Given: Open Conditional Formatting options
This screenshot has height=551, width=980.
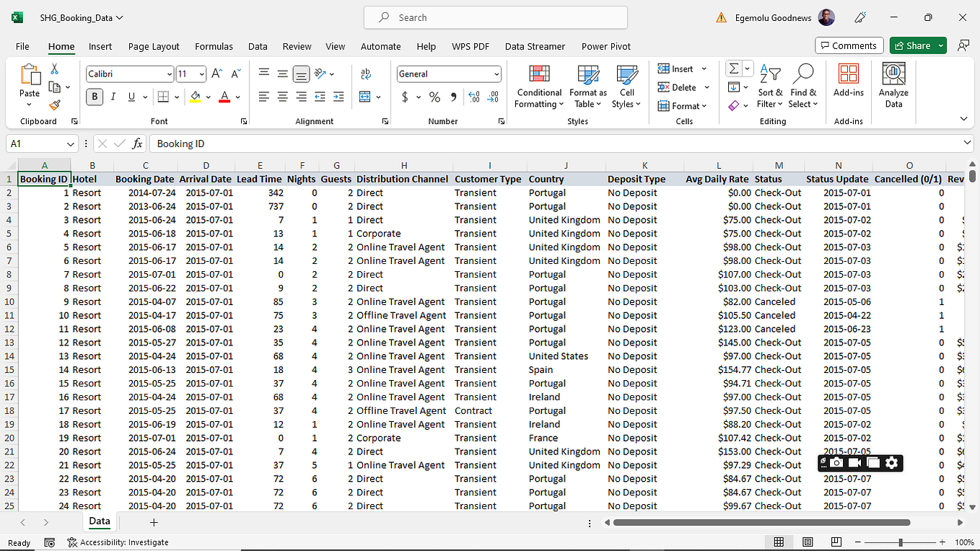Looking at the screenshot, I should (x=538, y=87).
